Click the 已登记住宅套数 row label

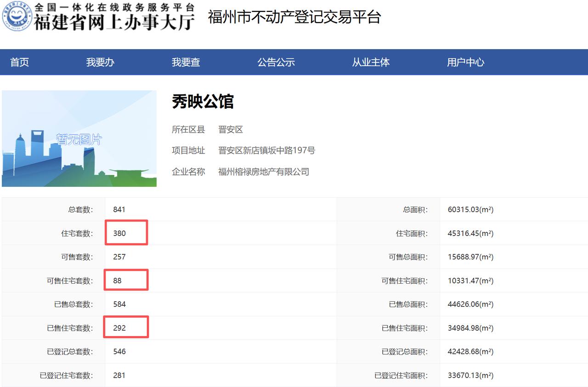(66, 376)
